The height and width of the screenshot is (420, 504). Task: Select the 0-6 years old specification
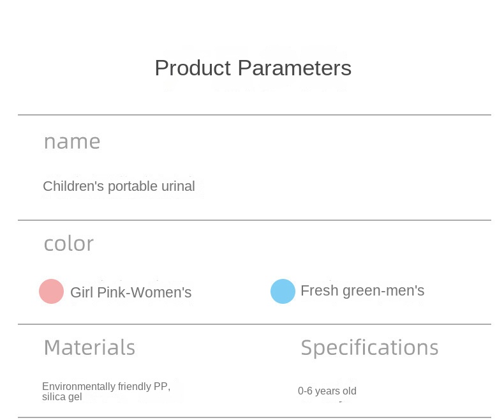click(x=327, y=391)
